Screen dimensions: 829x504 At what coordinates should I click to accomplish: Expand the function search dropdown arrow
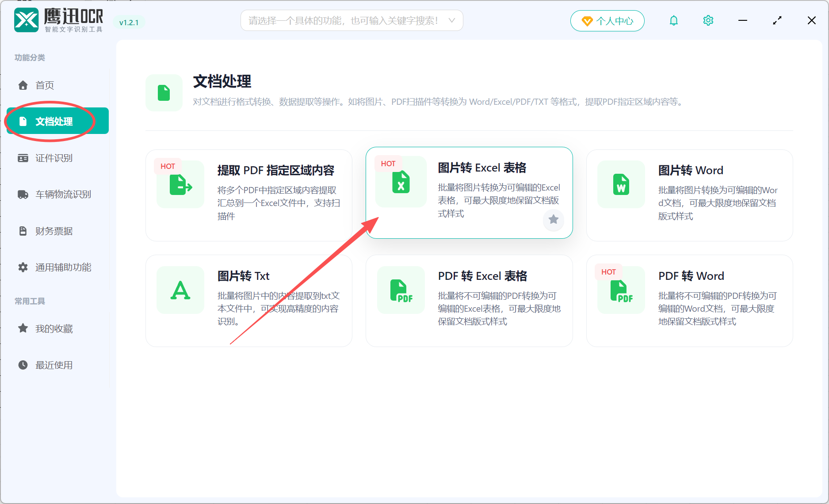coord(451,20)
